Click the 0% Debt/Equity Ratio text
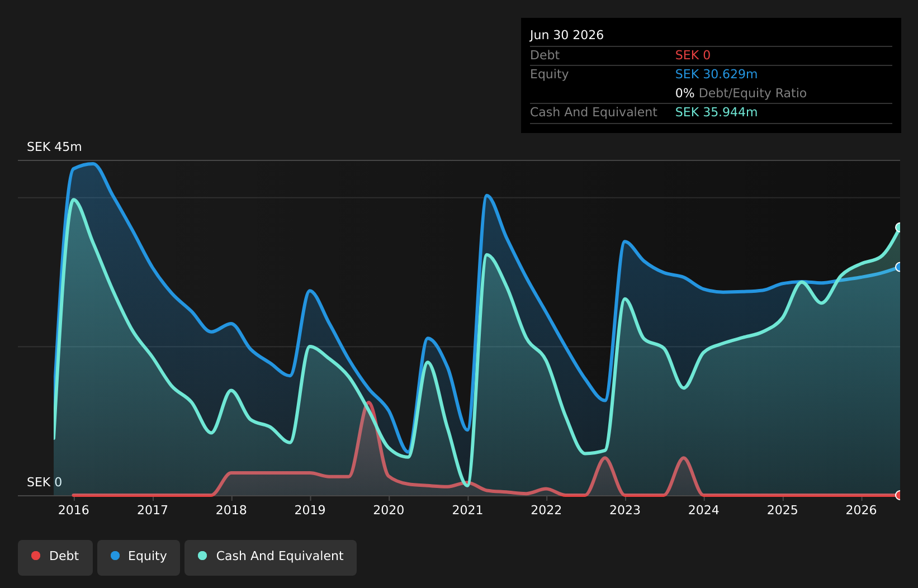The height and width of the screenshot is (588, 918). tap(741, 93)
